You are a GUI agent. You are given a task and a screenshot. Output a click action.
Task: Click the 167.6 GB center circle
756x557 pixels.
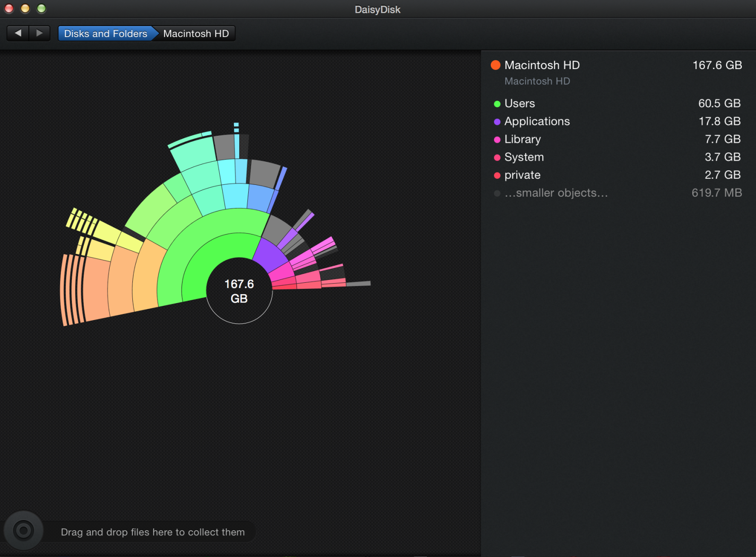pyautogui.click(x=239, y=291)
